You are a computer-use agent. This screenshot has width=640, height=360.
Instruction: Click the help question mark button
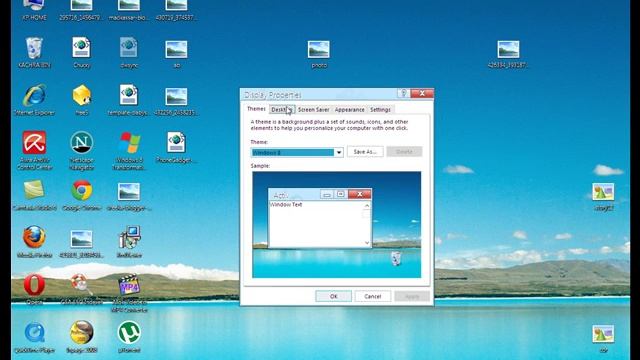tap(403, 93)
